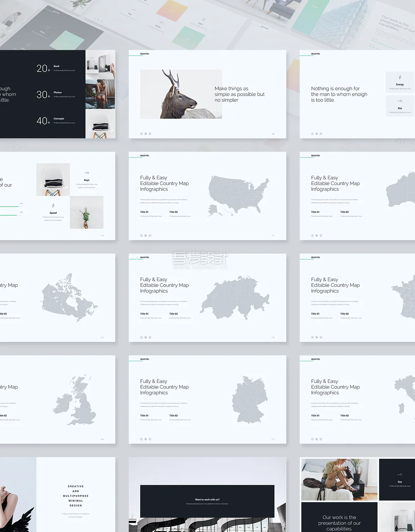This screenshot has height=532, width=415.
Task: Click the first social icon under the deer photo
Action: [142, 134]
